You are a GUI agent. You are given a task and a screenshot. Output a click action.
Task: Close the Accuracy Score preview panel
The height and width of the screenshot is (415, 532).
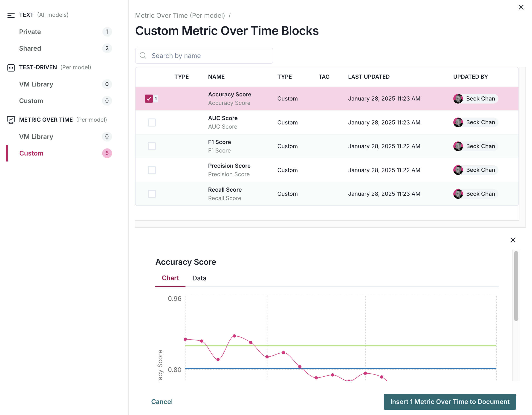pos(513,240)
